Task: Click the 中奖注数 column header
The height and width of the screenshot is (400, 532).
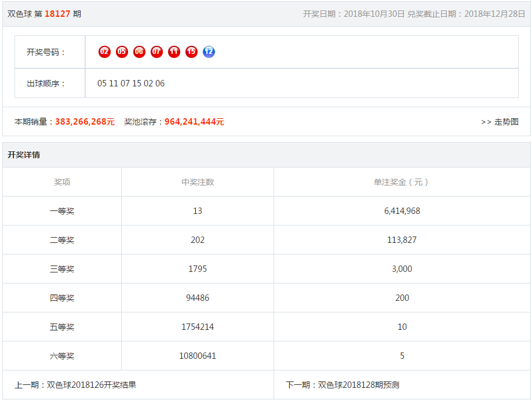Action: (x=198, y=182)
